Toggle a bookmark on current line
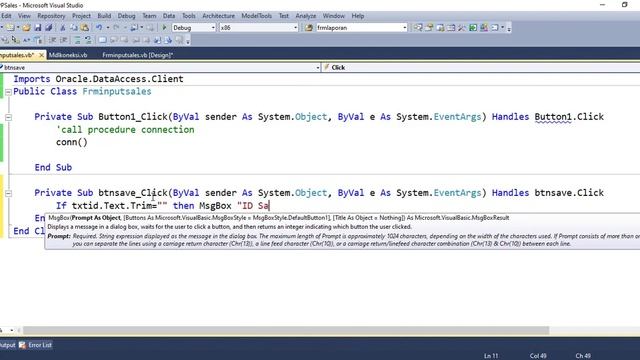The width and height of the screenshot is (640, 360). coord(102,40)
